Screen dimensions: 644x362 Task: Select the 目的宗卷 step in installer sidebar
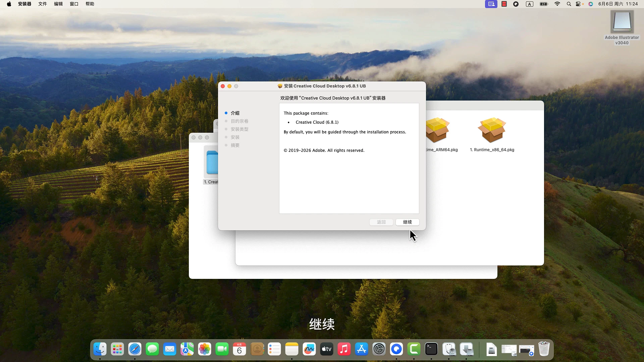click(239, 121)
